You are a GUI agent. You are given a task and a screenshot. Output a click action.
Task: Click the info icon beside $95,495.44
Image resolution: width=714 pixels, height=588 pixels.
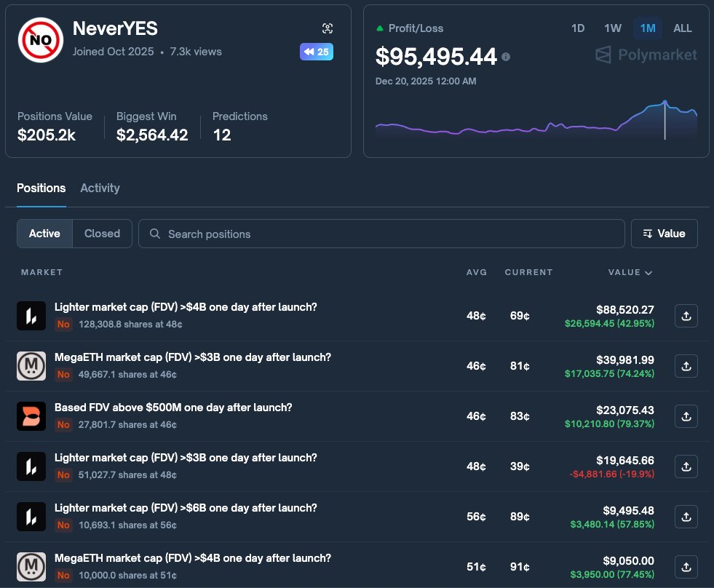pos(506,57)
